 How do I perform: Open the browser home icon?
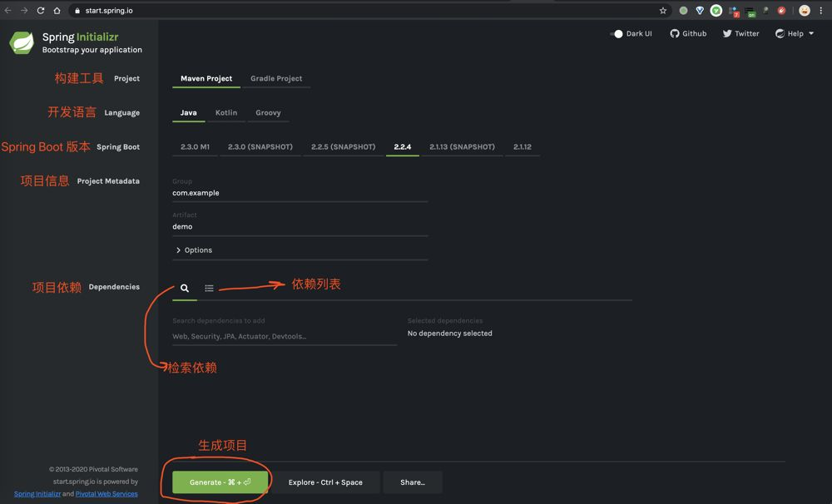pyautogui.click(x=57, y=11)
